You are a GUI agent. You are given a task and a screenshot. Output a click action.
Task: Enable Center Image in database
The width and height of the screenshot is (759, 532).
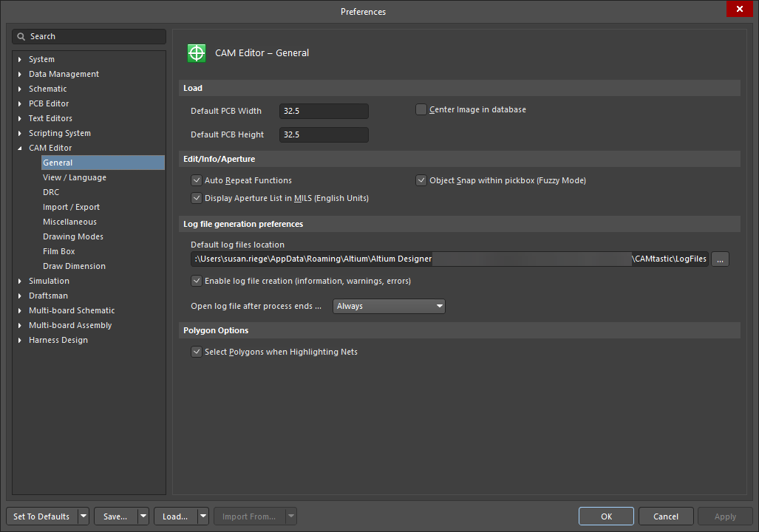[x=421, y=109]
